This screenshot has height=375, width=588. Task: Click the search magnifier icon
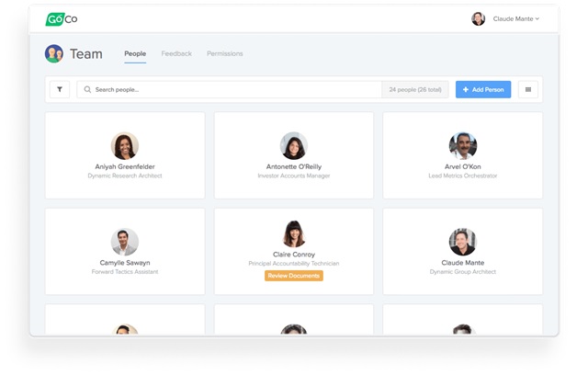click(87, 90)
